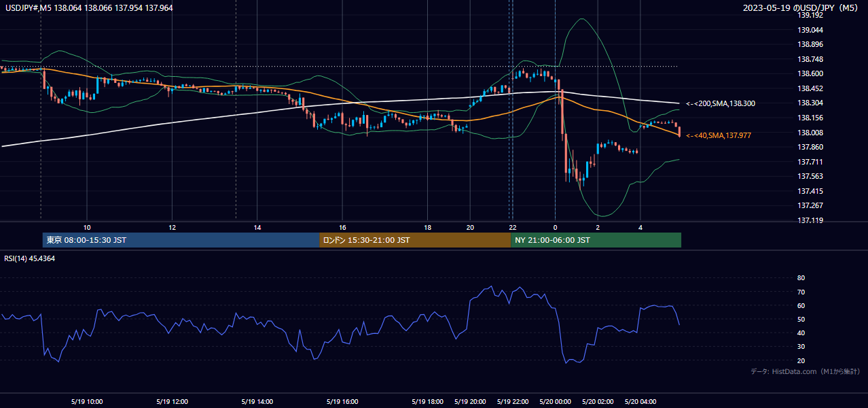The height and width of the screenshot is (408, 868).
Task: Click RSI scale value 60
Action: point(801,305)
